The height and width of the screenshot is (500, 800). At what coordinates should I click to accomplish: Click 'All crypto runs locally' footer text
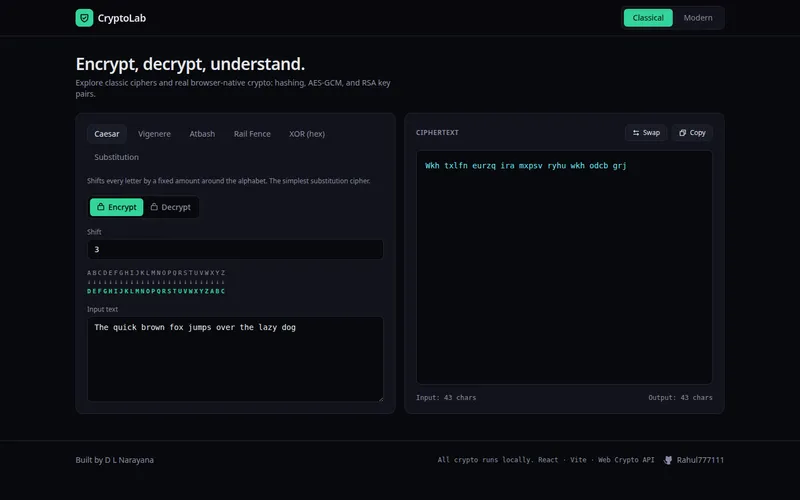(485, 460)
